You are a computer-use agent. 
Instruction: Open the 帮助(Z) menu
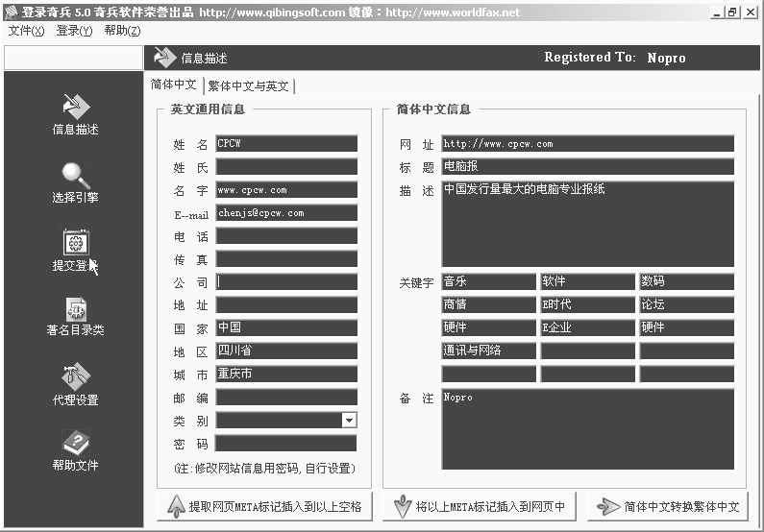[x=122, y=31]
